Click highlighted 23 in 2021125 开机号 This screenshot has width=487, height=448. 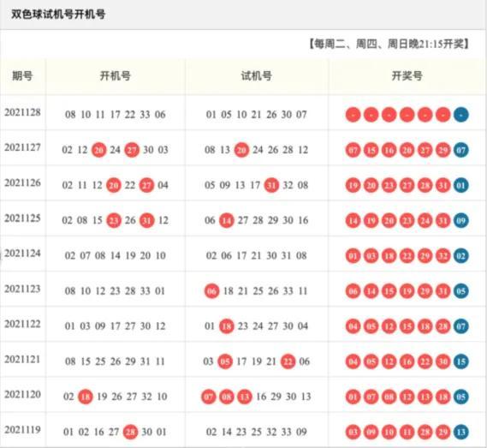(x=114, y=220)
